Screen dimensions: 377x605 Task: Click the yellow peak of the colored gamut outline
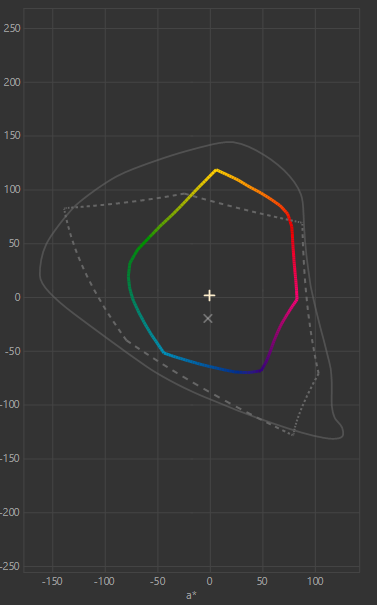pyautogui.click(x=216, y=170)
